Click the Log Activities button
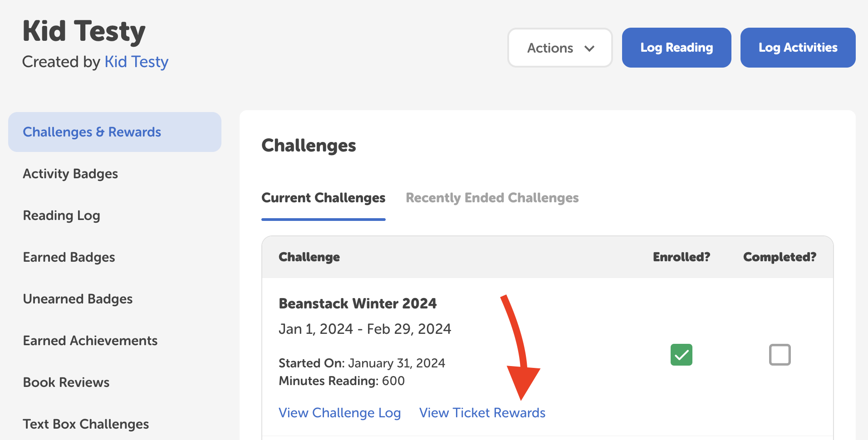Screen dimensions: 868x440 click(797, 47)
